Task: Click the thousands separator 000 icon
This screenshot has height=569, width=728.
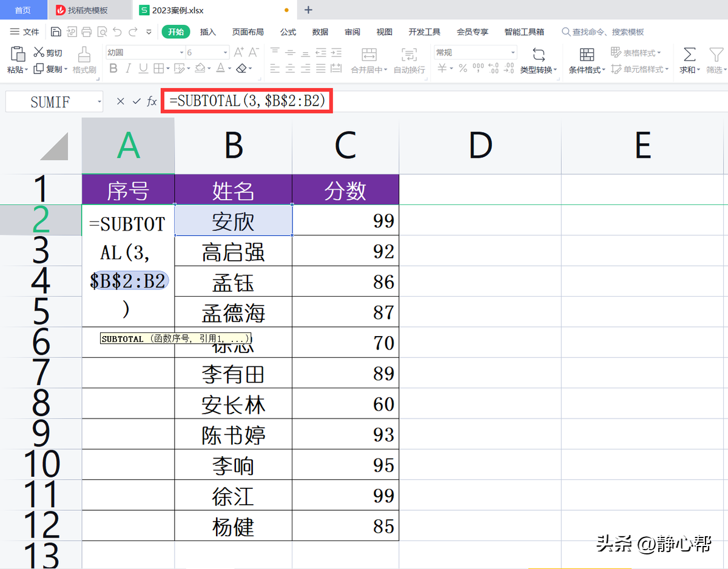Action: tap(478, 69)
